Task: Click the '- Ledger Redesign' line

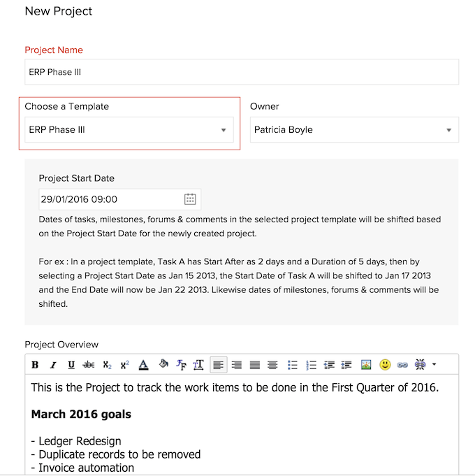Action: point(76,441)
